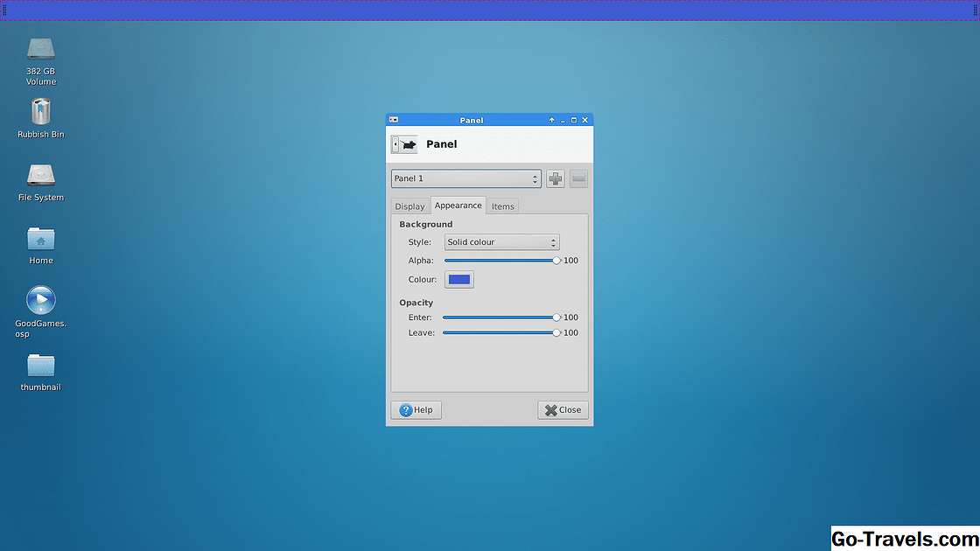The height and width of the screenshot is (551, 980).
Task: Click the Alpha value 100
Action: point(570,261)
